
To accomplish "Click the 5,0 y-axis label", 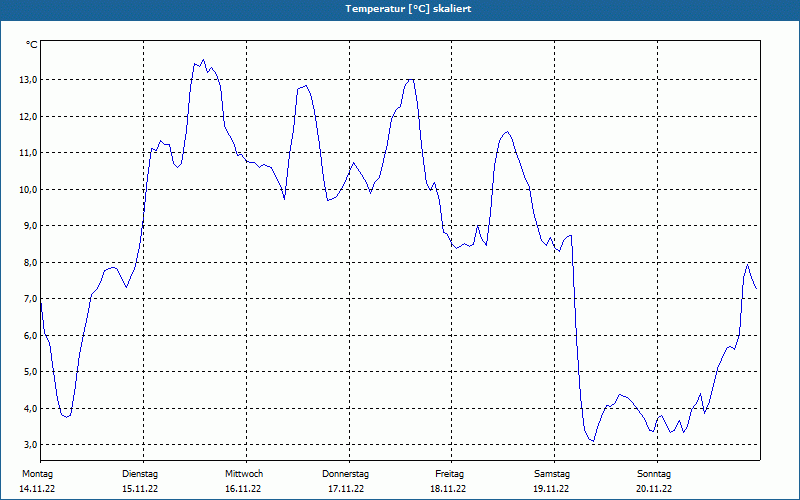I will (x=31, y=371).
